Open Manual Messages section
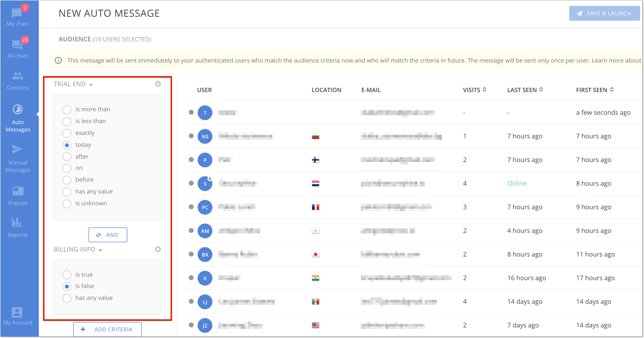 (x=18, y=159)
